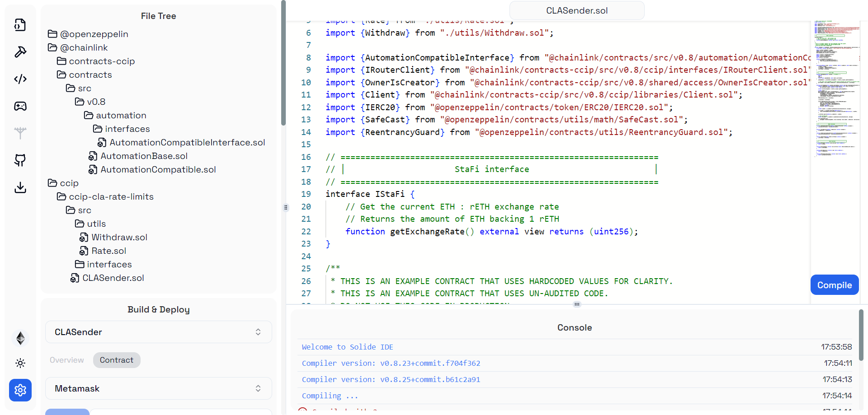This screenshot has height=415, width=868.
Task: Click the AutomationBase.sol file icon
Action: (x=93, y=156)
